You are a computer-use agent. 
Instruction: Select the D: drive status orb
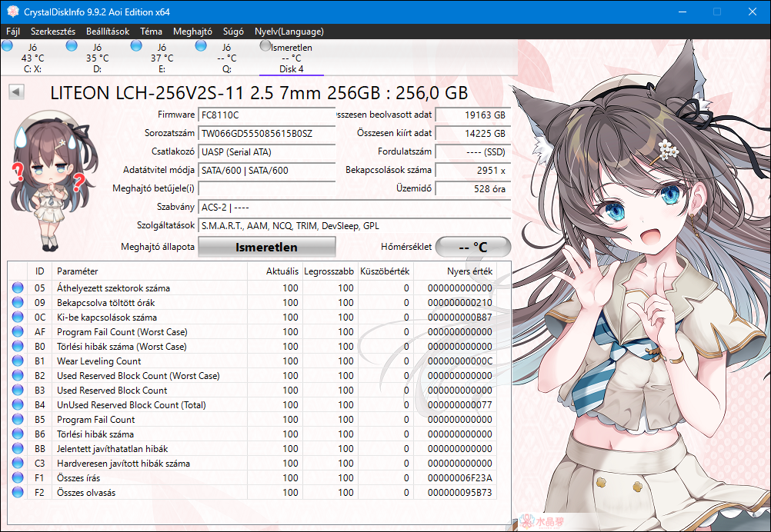tap(72, 45)
